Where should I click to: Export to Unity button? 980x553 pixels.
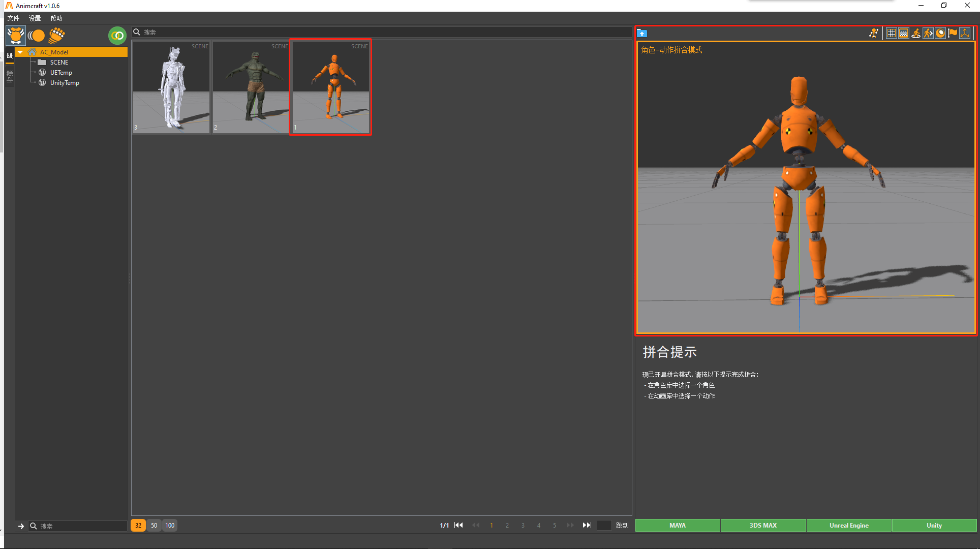[x=934, y=526]
